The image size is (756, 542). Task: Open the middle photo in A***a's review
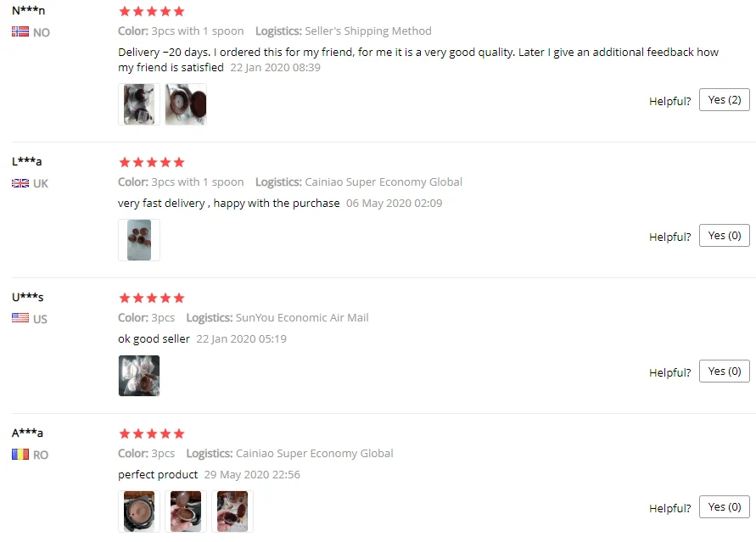click(x=186, y=511)
